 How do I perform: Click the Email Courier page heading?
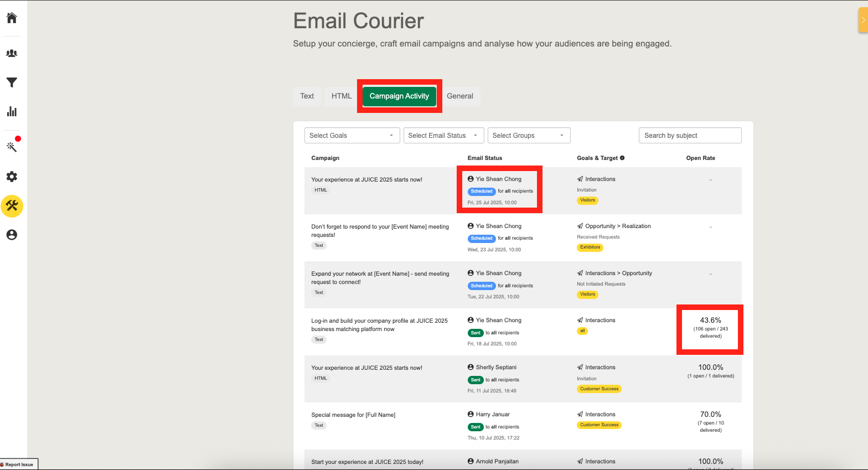(359, 21)
